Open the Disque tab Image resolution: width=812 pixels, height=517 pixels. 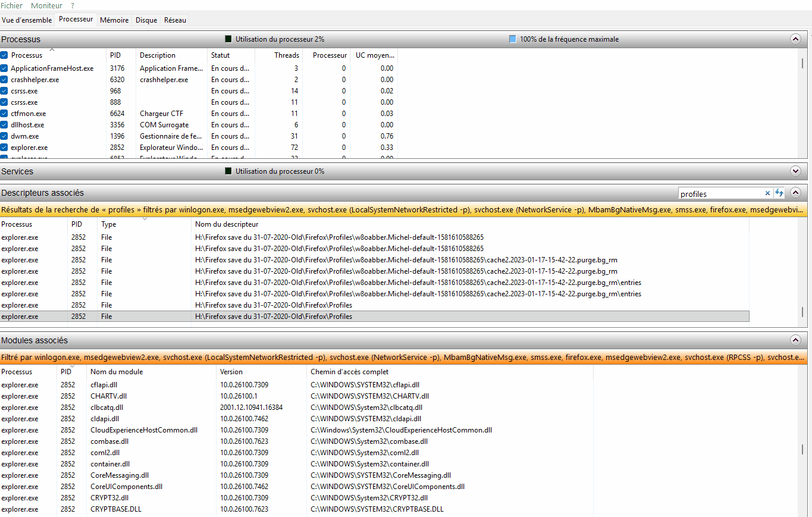(x=146, y=20)
